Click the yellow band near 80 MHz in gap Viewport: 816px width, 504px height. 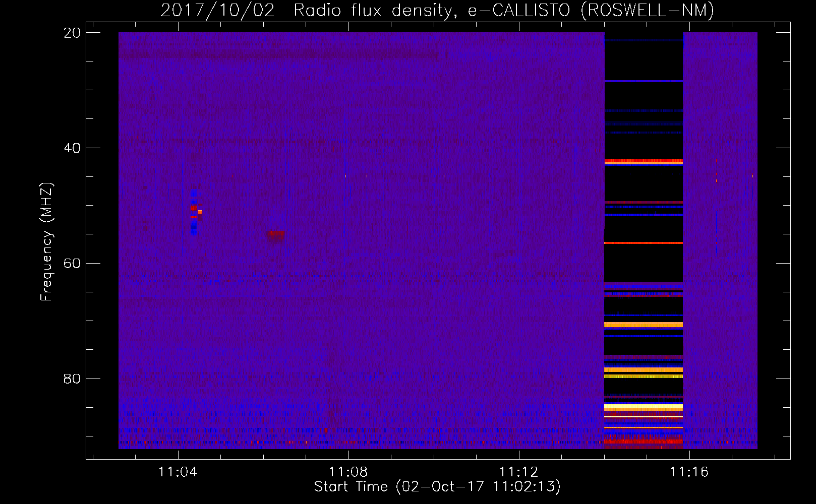click(644, 376)
